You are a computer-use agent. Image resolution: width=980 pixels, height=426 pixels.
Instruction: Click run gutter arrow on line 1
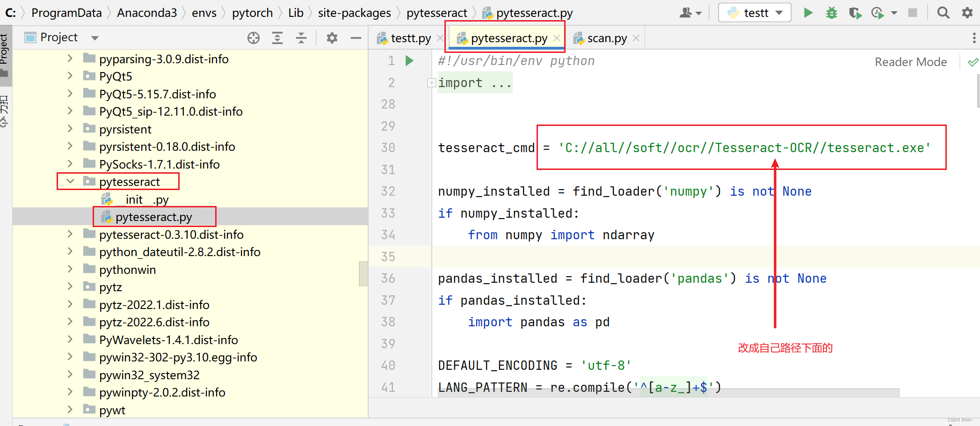pos(409,60)
